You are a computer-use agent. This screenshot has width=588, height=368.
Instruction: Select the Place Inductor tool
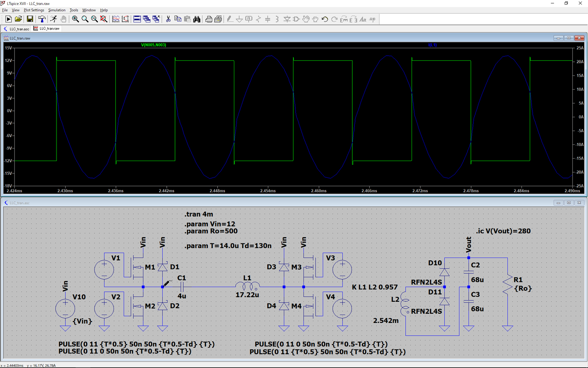[x=277, y=19]
